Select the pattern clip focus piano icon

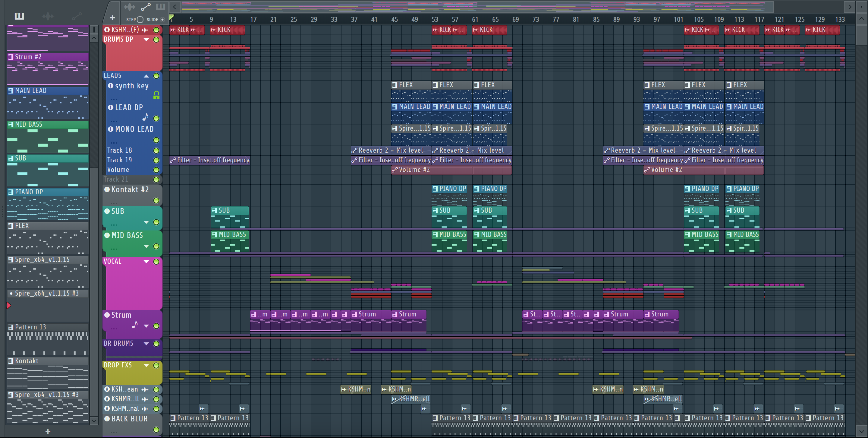pos(160,7)
